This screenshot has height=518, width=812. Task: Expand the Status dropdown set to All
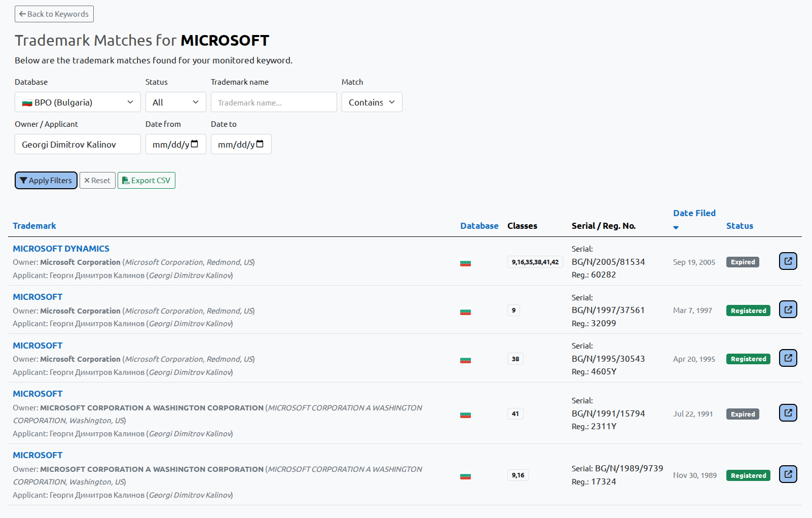(175, 102)
